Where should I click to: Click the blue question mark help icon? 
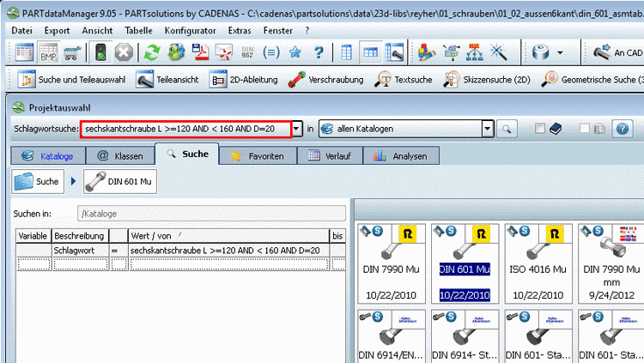click(x=319, y=52)
